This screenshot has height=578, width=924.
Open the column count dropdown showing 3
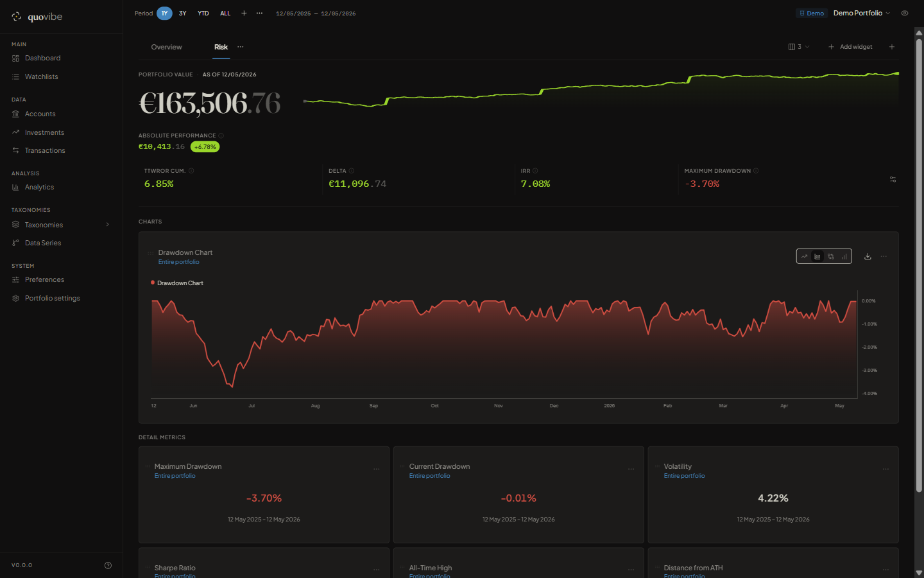(799, 47)
